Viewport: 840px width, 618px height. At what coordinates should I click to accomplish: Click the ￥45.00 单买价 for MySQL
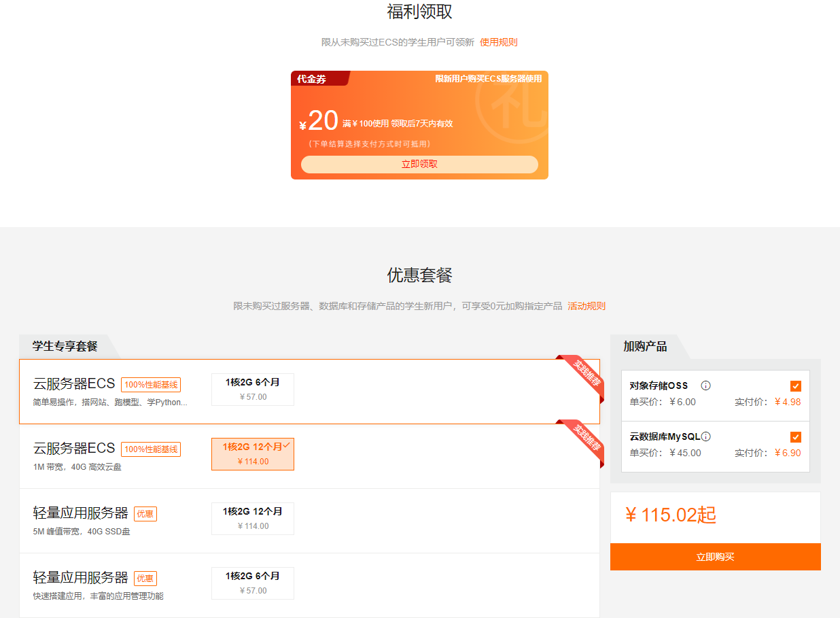pyautogui.click(x=685, y=453)
